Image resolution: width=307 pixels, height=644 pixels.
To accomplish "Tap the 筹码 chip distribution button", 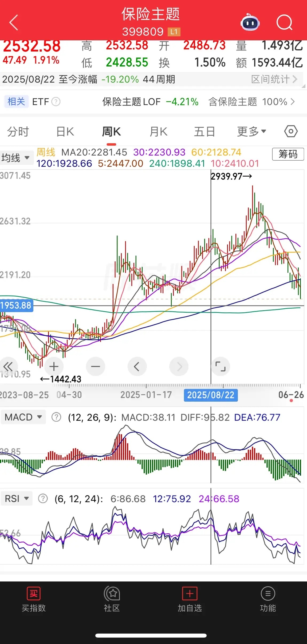I will point(288,154).
